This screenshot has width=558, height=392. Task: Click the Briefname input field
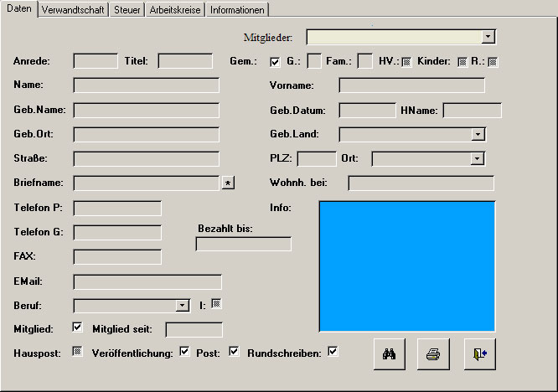point(147,183)
